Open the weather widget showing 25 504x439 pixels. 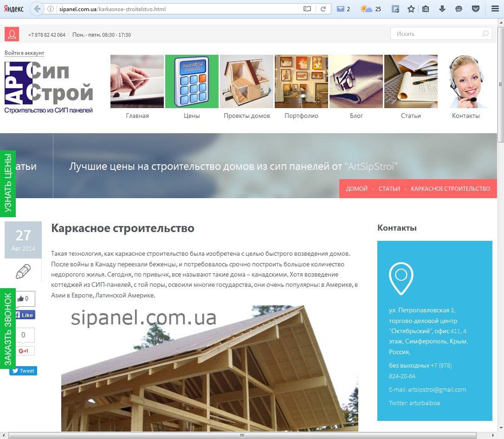[x=371, y=9]
